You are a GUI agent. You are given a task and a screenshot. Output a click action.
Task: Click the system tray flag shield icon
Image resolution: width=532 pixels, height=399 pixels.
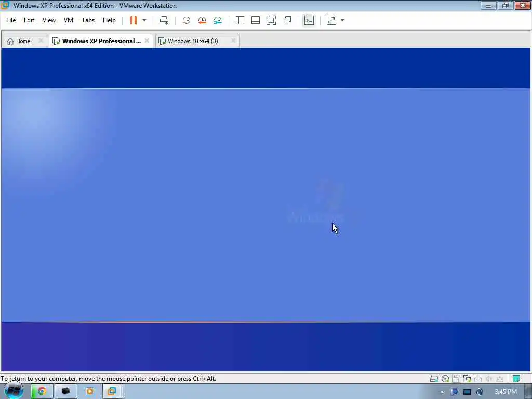click(x=454, y=392)
